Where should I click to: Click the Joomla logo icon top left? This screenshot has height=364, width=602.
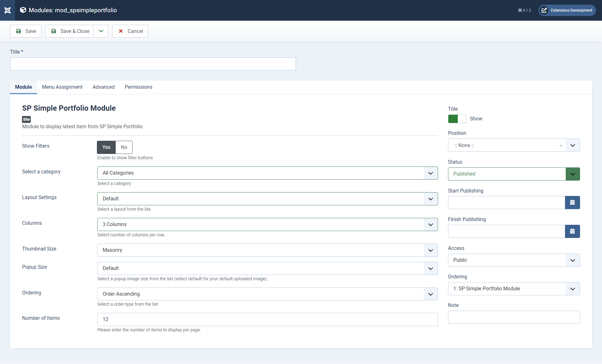pos(7,10)
